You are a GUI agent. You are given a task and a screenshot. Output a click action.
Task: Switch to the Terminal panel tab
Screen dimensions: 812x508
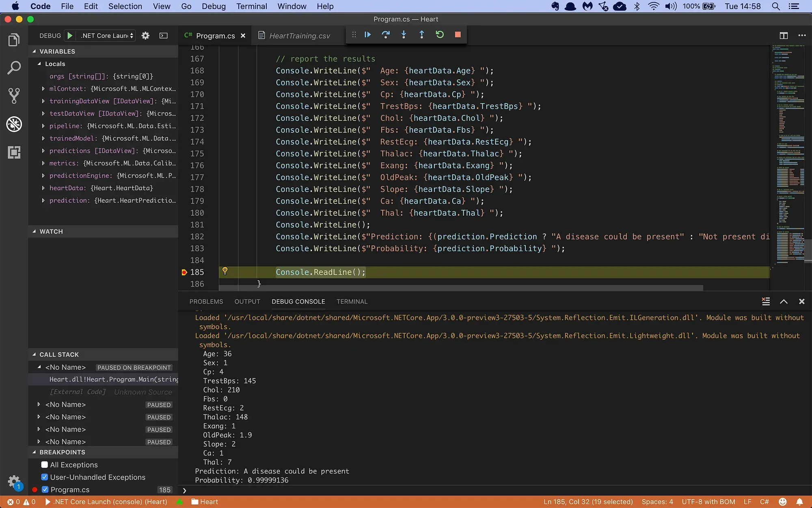[x=352, y=302]
